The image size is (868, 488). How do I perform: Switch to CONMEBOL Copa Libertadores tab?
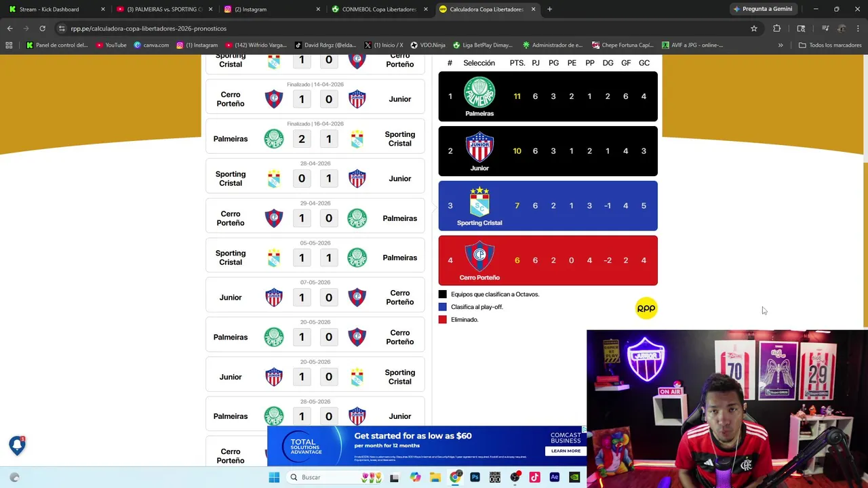pos(380,9)
